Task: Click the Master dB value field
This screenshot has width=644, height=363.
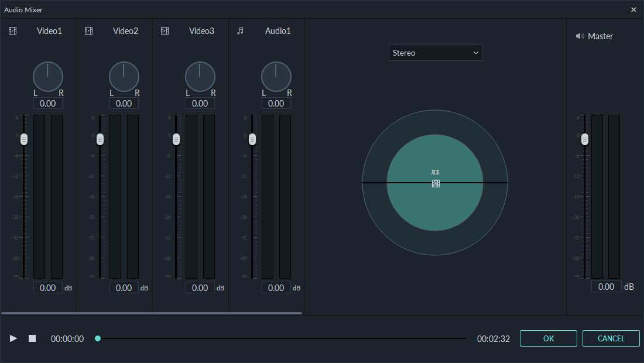Action: click(607, 287)
